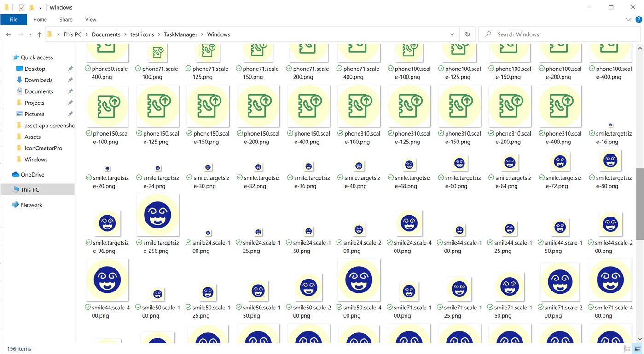Viewport: 644px width, 354px height.
Task: Expand the chevron after TaskManager breadcrumb
Action: [x=202, y=34]
